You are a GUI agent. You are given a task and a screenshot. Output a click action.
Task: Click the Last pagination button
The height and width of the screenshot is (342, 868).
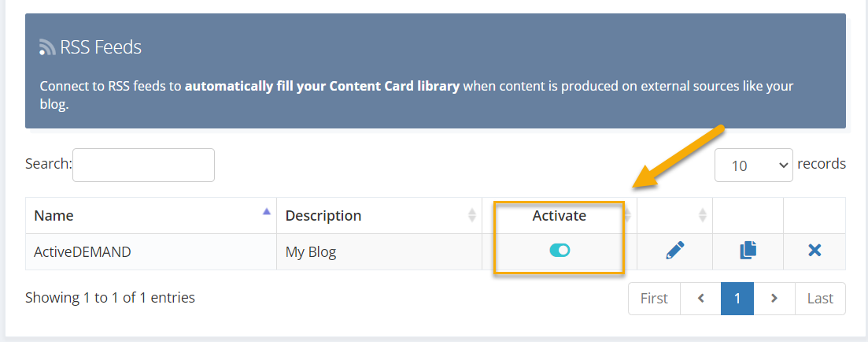point(821,299)
